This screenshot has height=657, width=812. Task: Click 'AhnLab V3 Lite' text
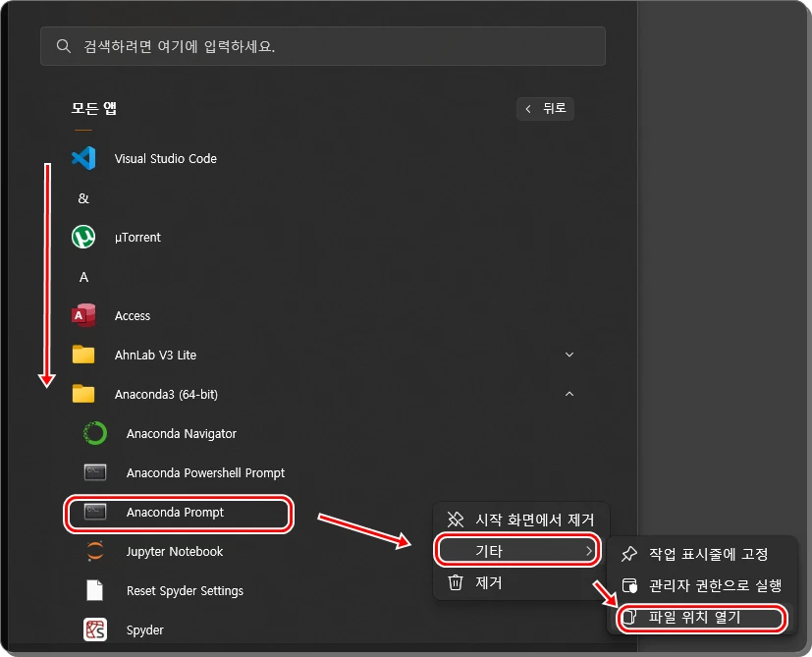(x=155, y=355)
